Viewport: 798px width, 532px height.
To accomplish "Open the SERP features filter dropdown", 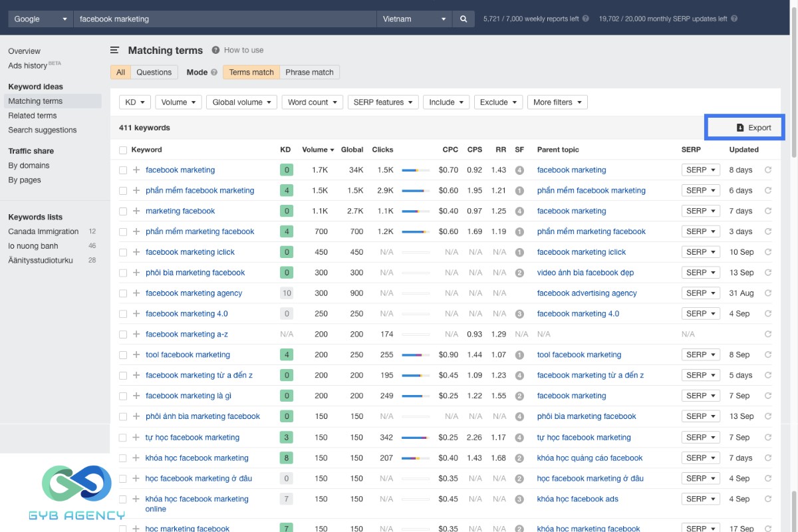I will tap(383, 102).
